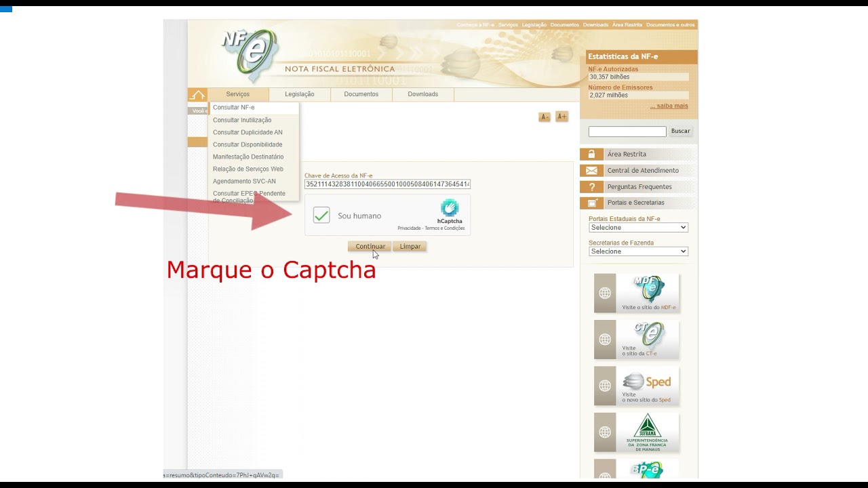The width and height of the screenshot is (868, 488).
Task: Click globe icon beside MDF-e banner
Action: (x=605, y=293)
